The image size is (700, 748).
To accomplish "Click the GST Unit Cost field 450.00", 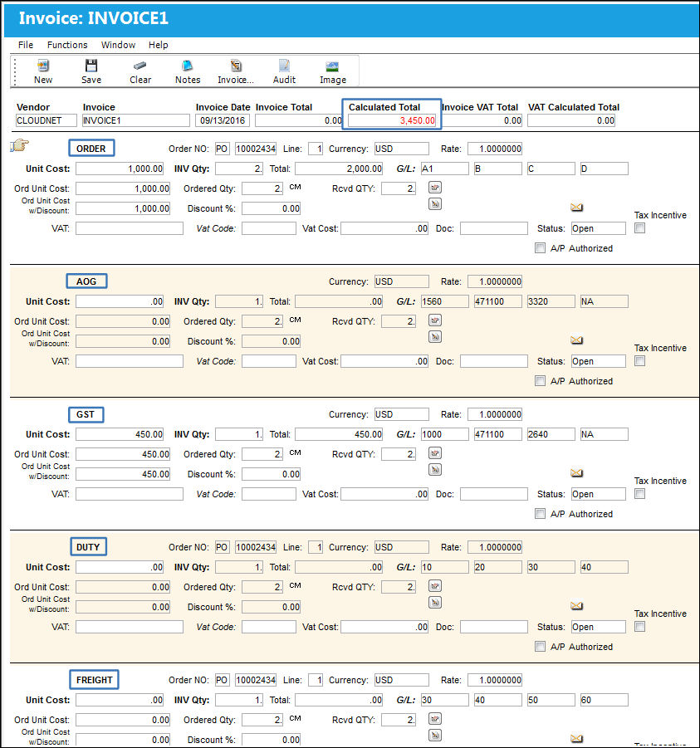I will [120, 434].
